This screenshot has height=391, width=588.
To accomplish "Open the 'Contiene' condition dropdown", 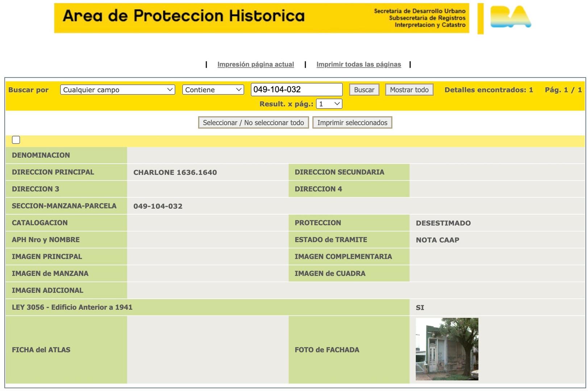I will 213,90.
